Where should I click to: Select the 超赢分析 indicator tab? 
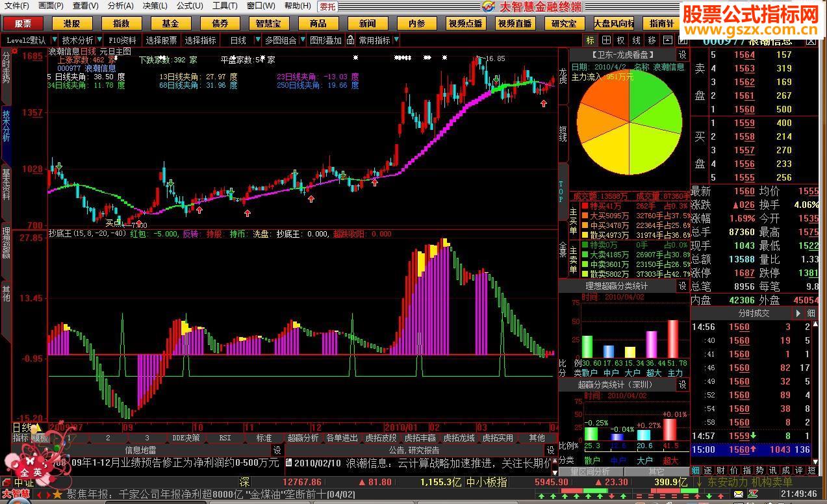pos(303,438)
